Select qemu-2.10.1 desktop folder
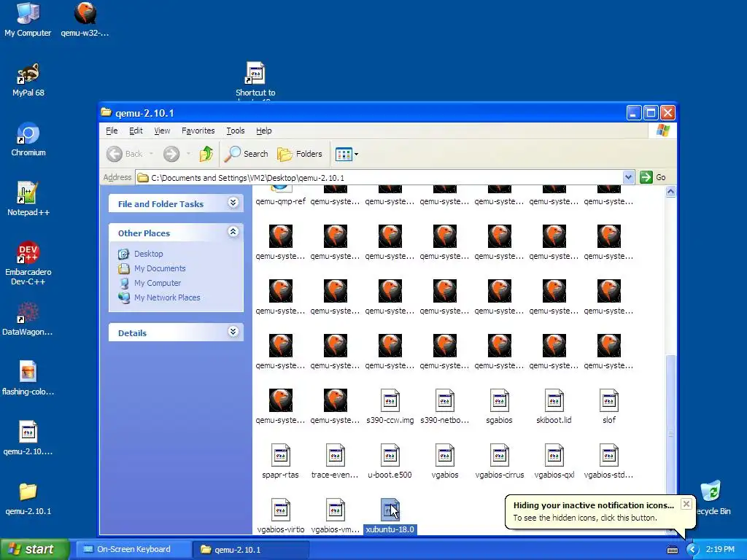 tap(28, 499)
